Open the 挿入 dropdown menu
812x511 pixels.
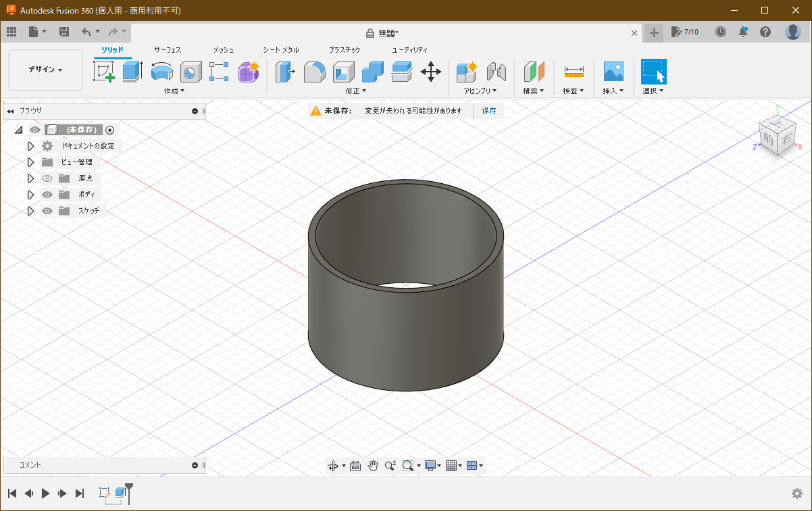point(613,91)
